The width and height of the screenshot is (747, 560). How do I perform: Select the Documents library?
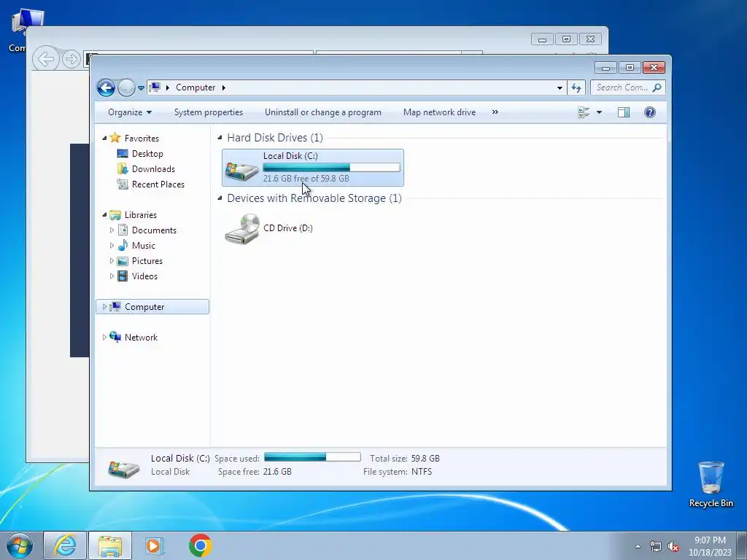[x=154, y=230]
